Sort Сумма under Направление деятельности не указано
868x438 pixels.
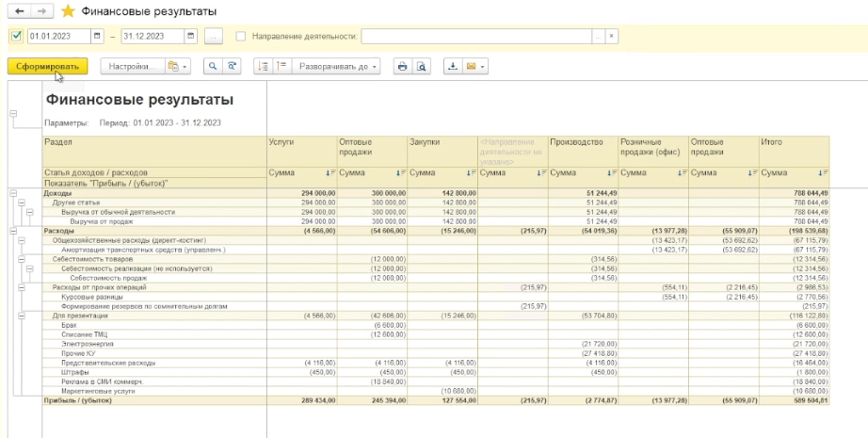[542, 172]
